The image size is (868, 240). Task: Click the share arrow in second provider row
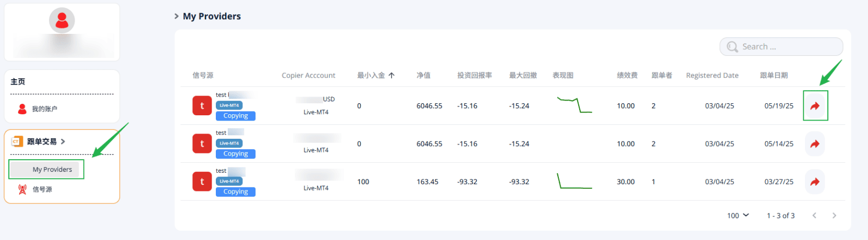815,144
